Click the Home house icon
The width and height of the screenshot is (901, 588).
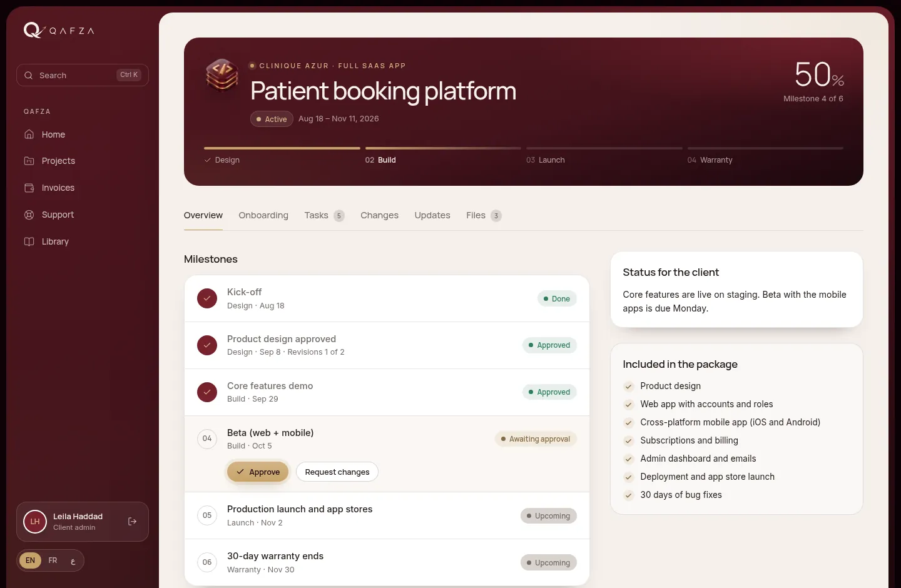[x=29, y=134]
